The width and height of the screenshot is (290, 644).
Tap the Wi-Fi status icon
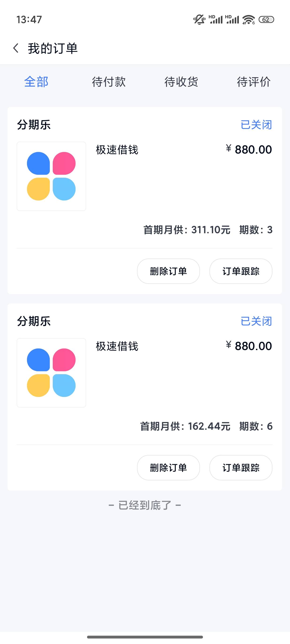point(248,19)
